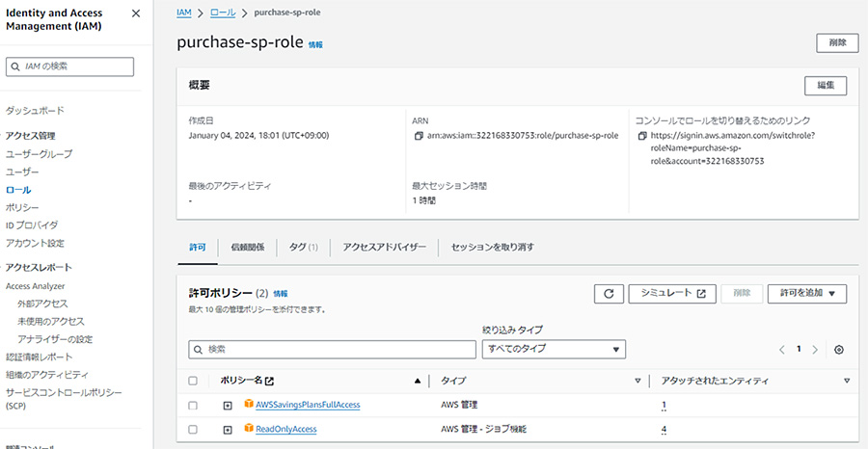Image resolution: width=868 pixels, height=449 pixels.
Task: Click attached entities count 4 link
Action: (x=664, y=430)
